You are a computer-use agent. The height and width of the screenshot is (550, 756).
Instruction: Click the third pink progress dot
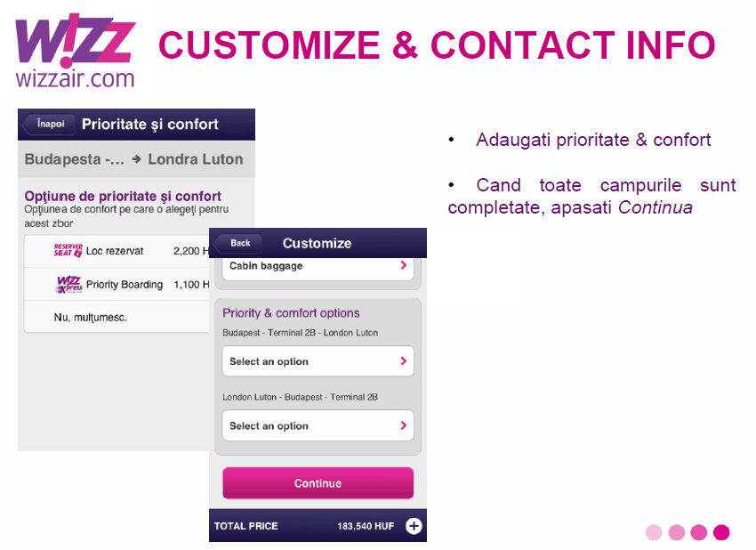pos(698,532)
